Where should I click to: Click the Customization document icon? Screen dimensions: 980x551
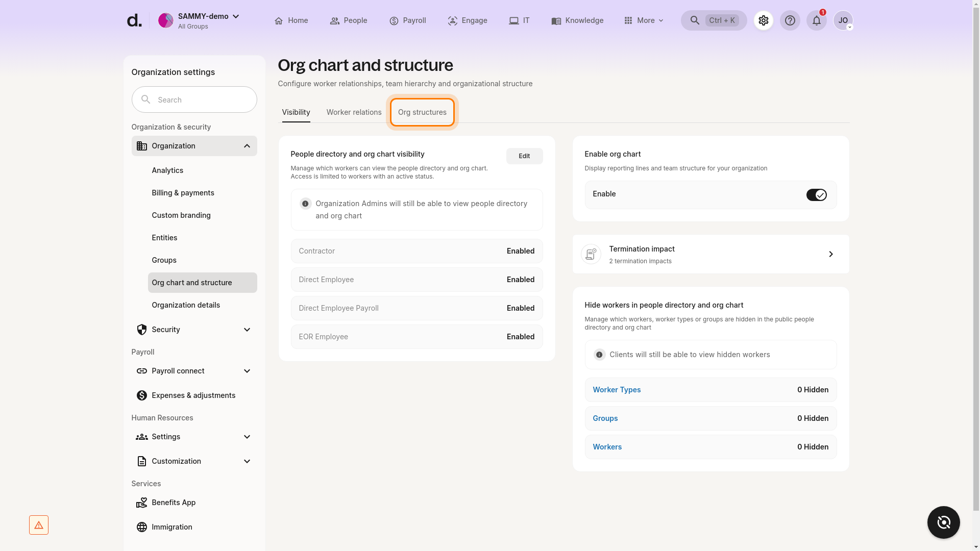142,461
